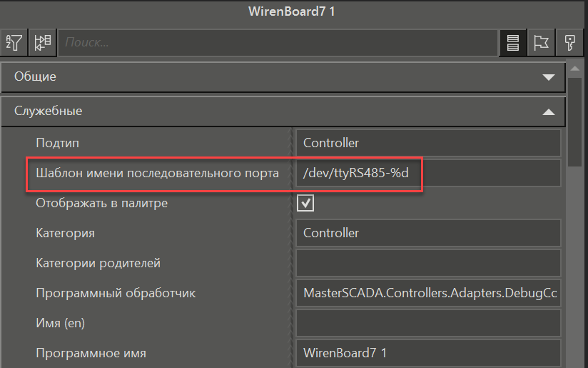
Task: Click the scrollbar up arrow
Action: click(574, 69)
